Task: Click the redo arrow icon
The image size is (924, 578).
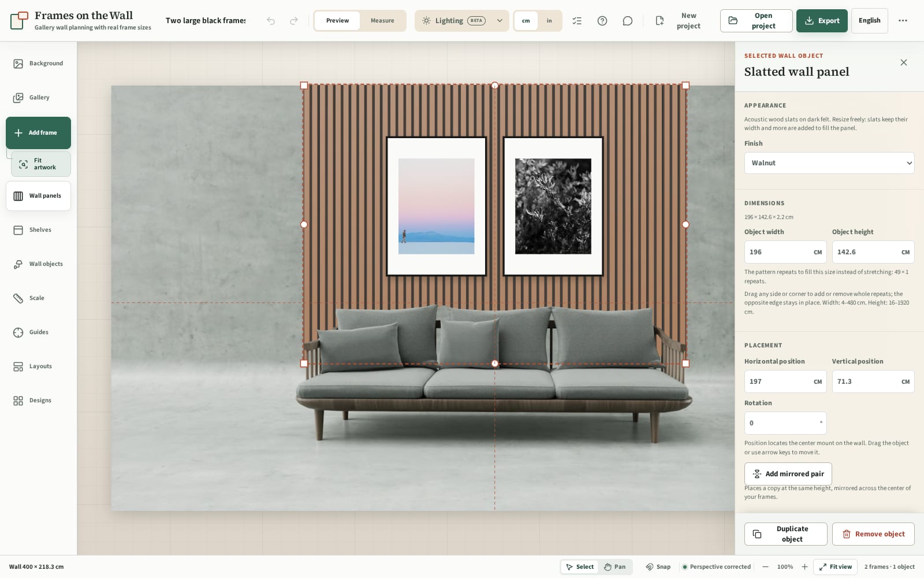Action: [x=294, y=21]
